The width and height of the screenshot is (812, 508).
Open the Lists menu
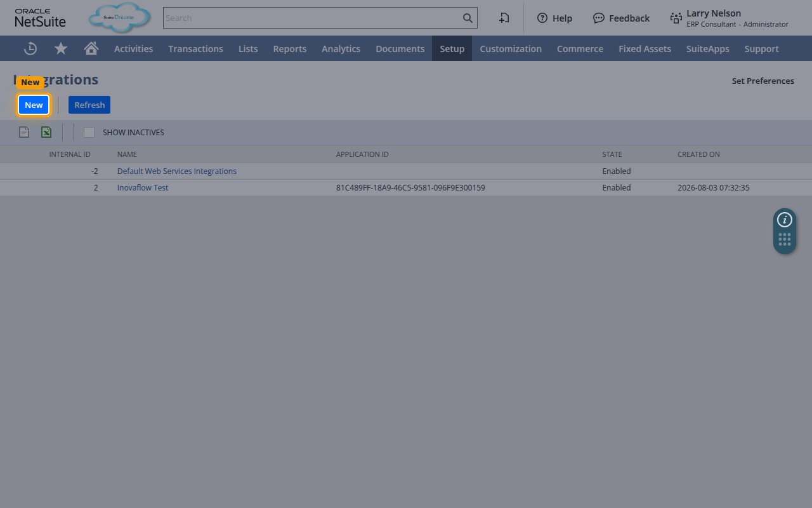click(248, 48)
